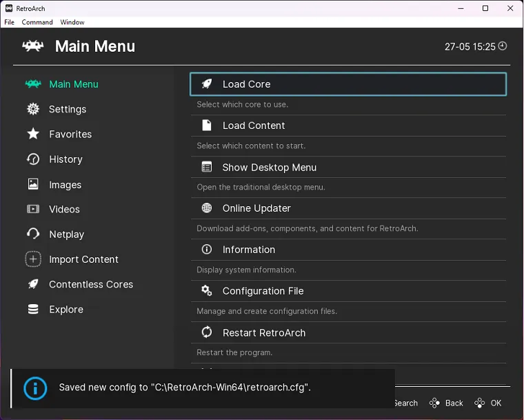Click the OK label at bottom
524x420 pixels.
[x=496, y=403]
